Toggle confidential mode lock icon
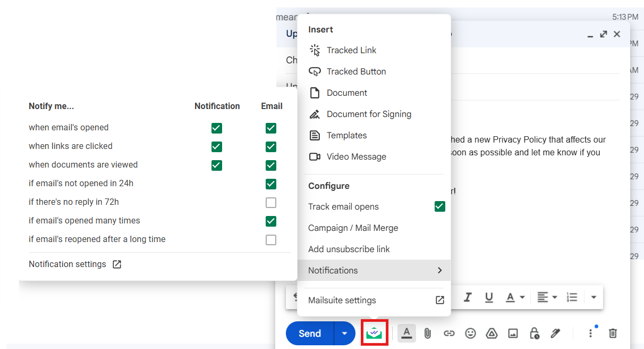This screenshot has height=349, width=644. pyautogui.click(x=534, y=334)
